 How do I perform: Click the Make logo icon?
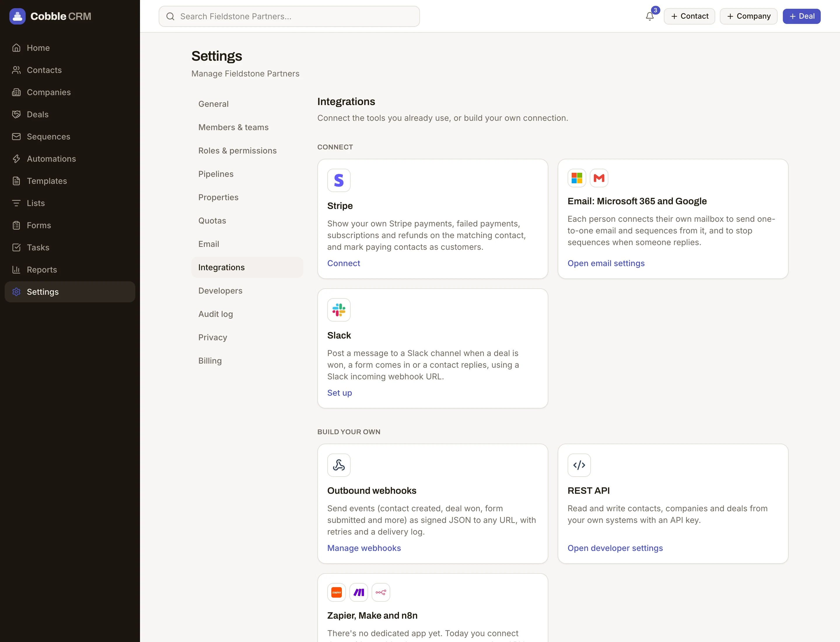click(x=359, y=592)
